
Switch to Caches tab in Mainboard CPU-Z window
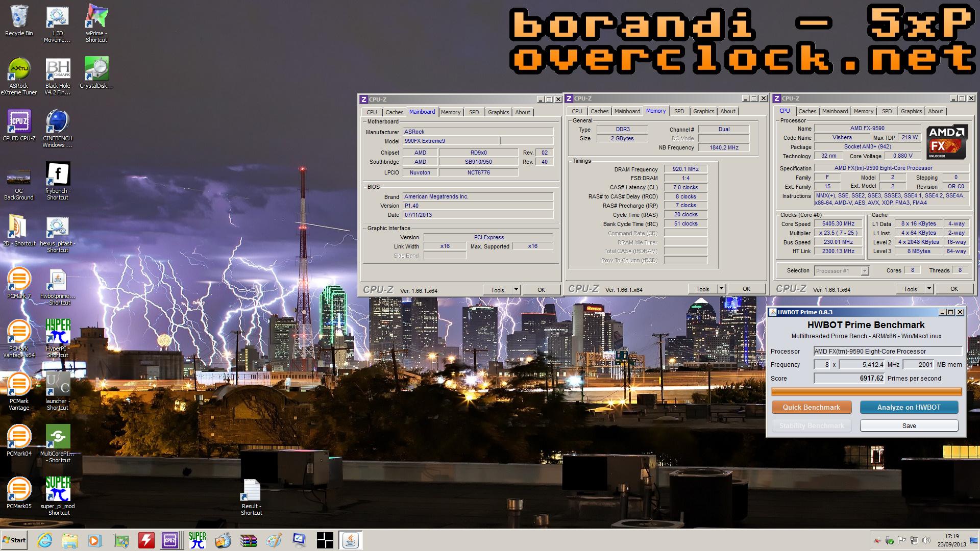[x=394, y=112]
